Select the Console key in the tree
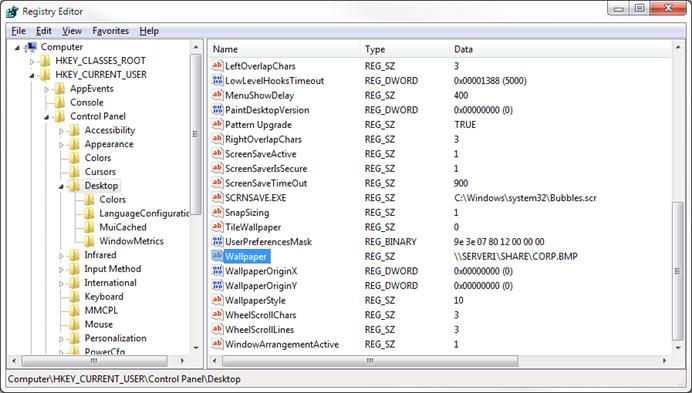 pyautogui.click(x=86, y=102)
